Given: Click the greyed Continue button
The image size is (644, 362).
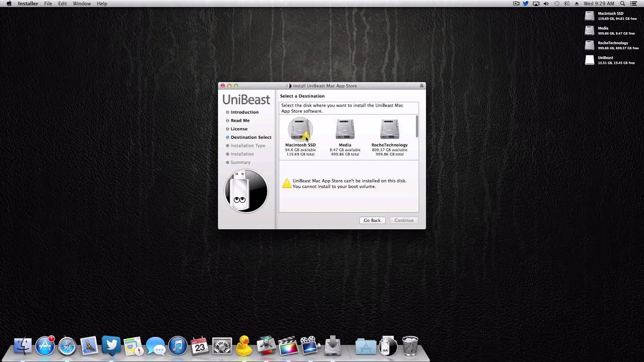Looking at the screenshot, I should click(x=404, y=220).
